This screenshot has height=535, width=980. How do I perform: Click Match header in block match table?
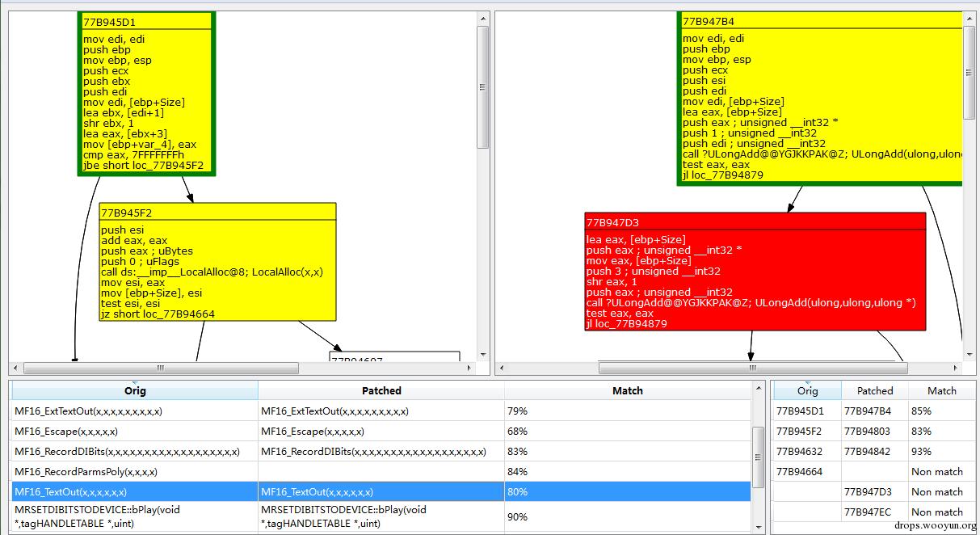pyautogui.click(x=942, y=390)
